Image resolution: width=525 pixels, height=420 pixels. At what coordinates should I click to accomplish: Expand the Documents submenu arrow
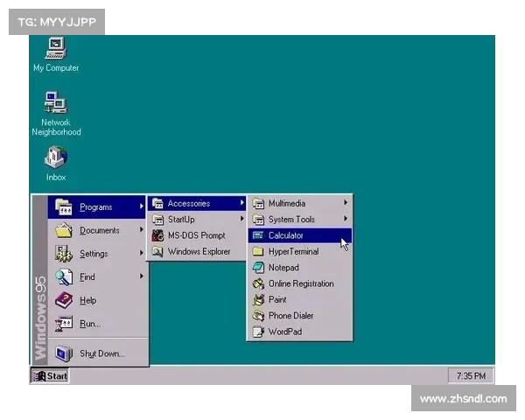[142, 230]
